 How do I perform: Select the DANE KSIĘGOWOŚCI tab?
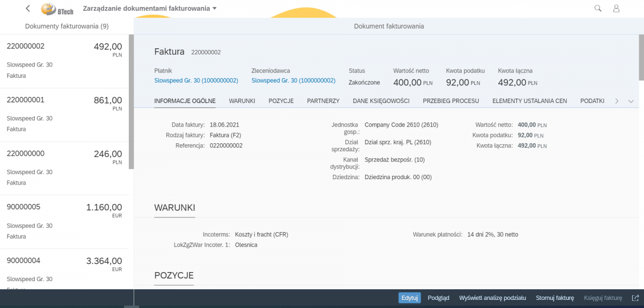pyautogui.click(x=381, y=101)
